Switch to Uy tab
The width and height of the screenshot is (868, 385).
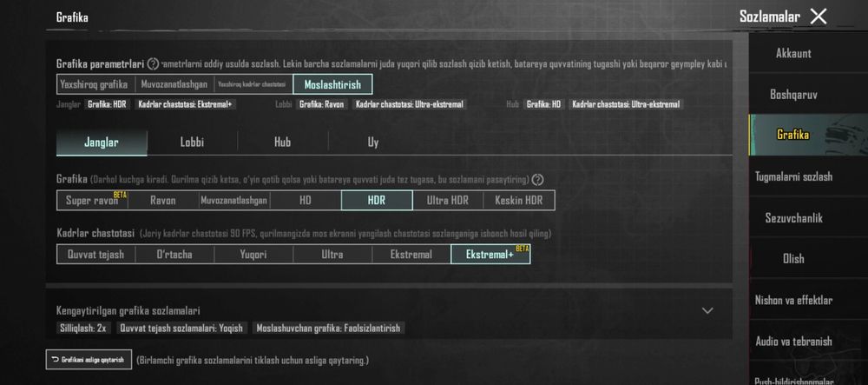point(373,143)
